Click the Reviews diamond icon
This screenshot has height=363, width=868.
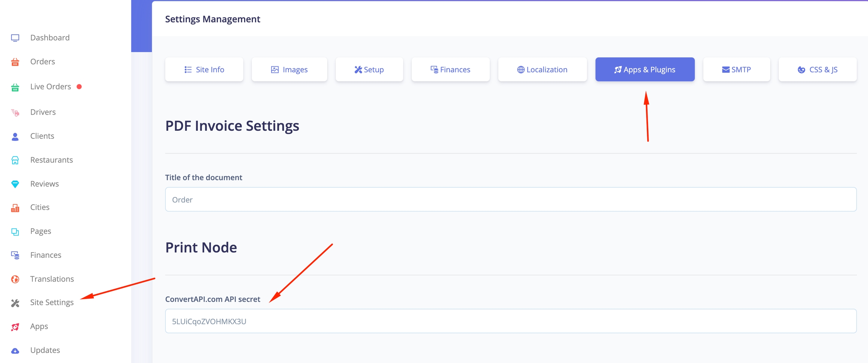(x=15, y=184)
